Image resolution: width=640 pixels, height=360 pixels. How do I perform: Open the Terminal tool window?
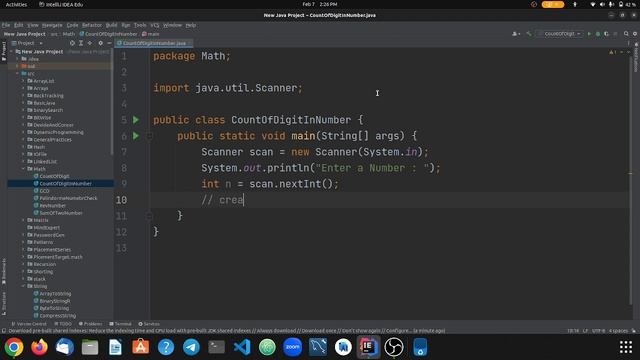click(x=120, y=324)
